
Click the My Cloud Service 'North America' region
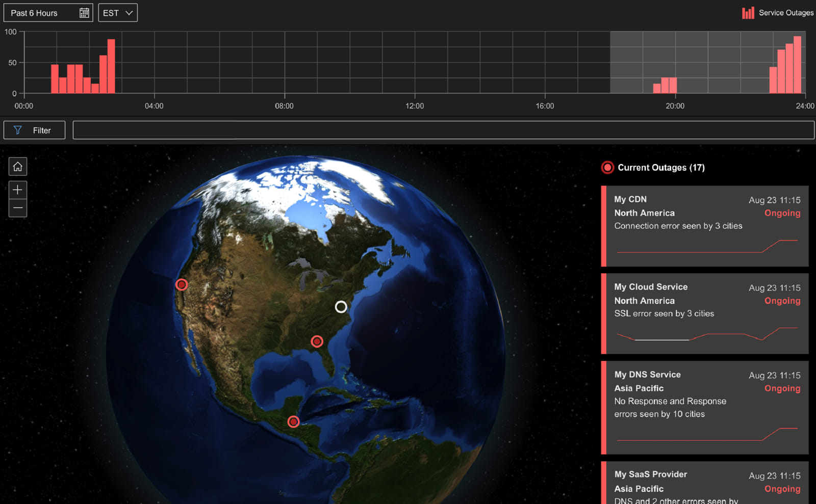tap(644, 301)
